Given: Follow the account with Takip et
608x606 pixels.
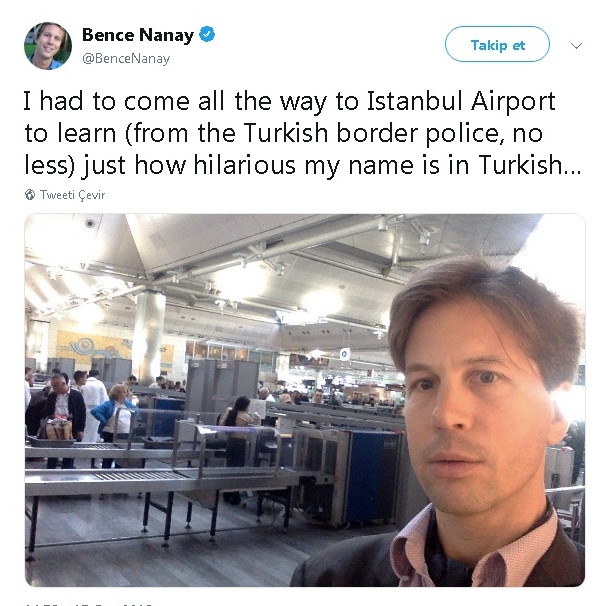Looking at the screenshot, I should 497,44.
